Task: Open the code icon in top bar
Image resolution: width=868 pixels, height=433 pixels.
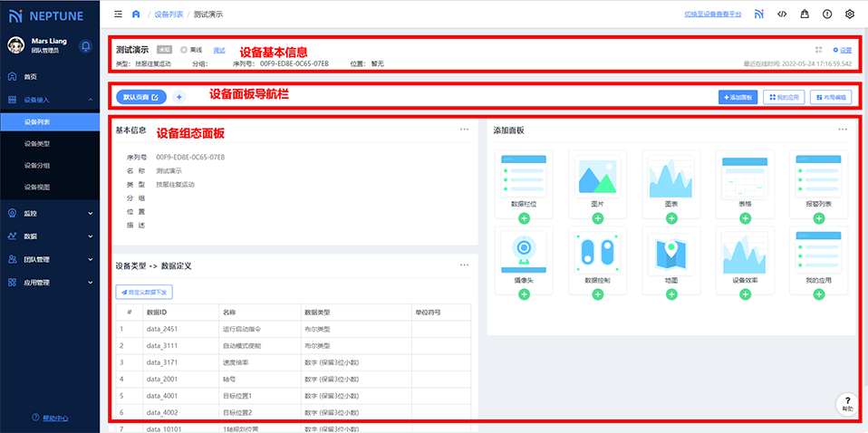Action: pyautogui.click(x=782, y=14)
